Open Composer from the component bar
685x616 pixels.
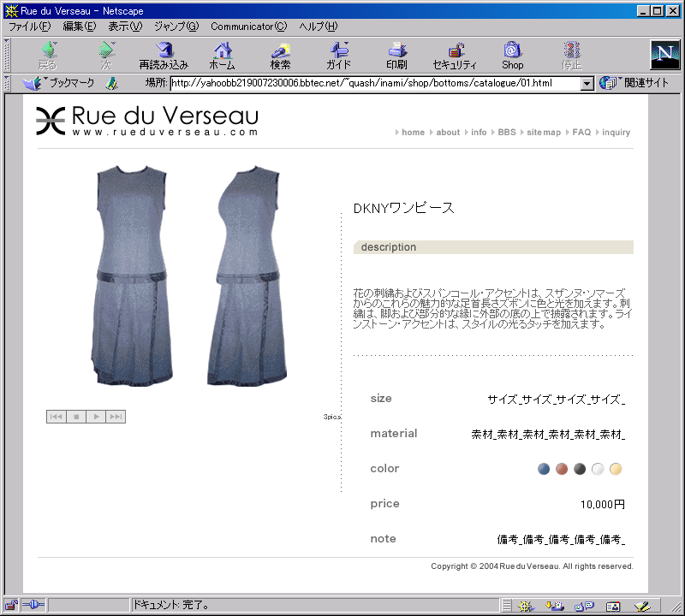click(642, 606)
